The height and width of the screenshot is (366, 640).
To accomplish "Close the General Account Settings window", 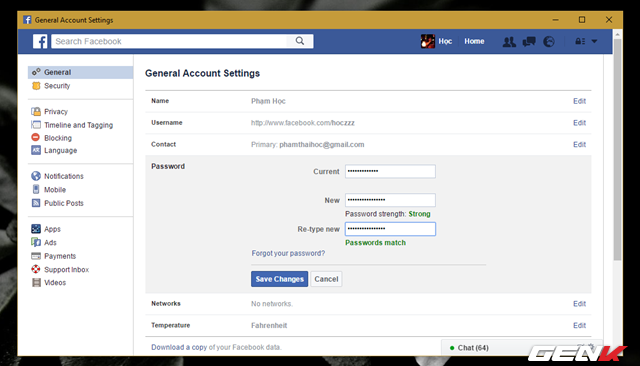I will click(609, 20).
